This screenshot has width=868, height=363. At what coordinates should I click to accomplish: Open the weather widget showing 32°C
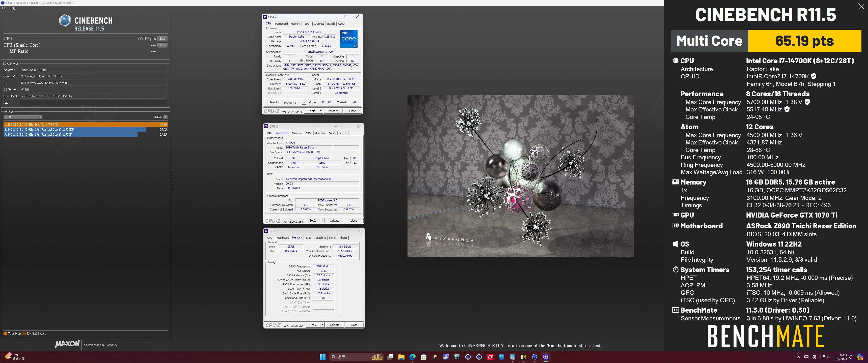(x=15, y=357)
